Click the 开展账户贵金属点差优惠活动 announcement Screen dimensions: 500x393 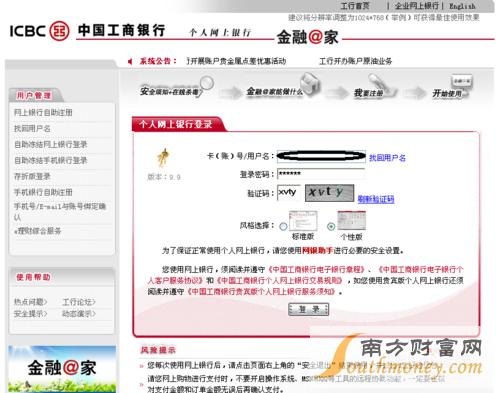236,61
